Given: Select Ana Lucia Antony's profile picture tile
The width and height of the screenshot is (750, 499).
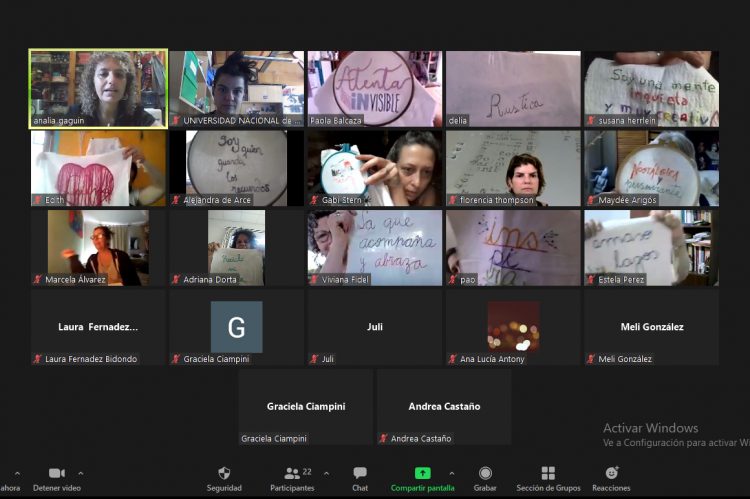Looking at the screenshot, I should 513,327.
